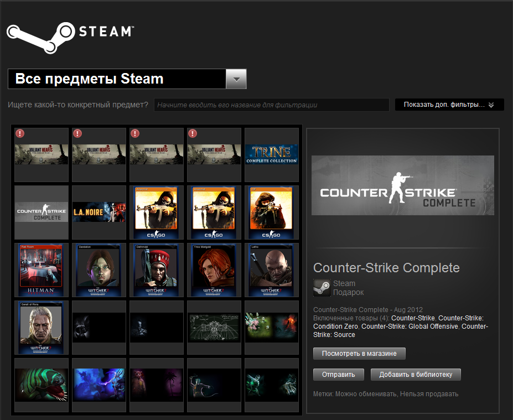Screen dimensions: 513x420
Task: Select the green striped sea monster background
Action: (42, 385)
